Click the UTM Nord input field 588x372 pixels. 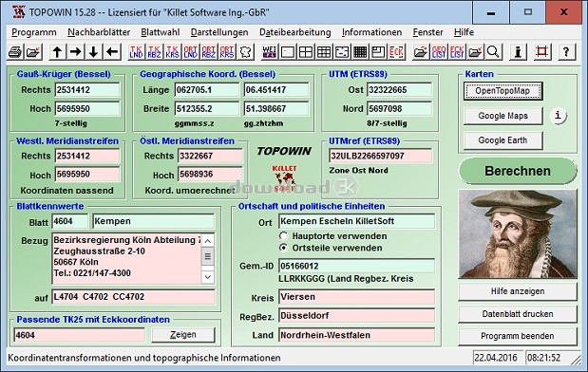tap(399, 108)
